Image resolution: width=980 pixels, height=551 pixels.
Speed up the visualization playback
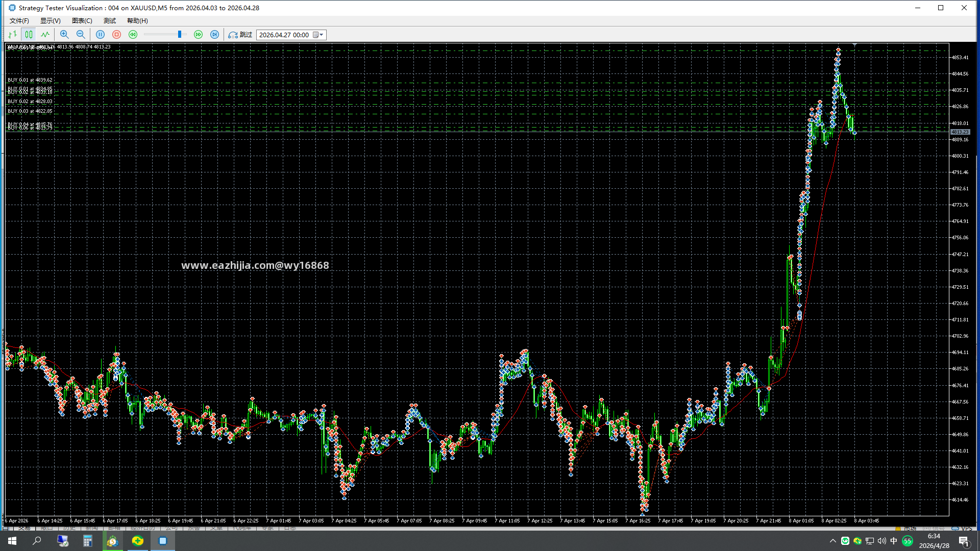[199, 35]
